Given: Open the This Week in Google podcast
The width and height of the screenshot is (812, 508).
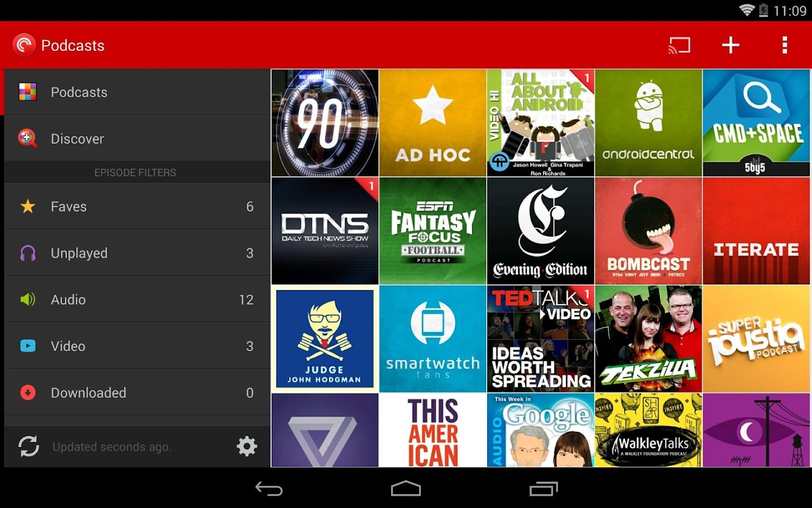Looking at the screenshot, I should [x=541, y=430].
